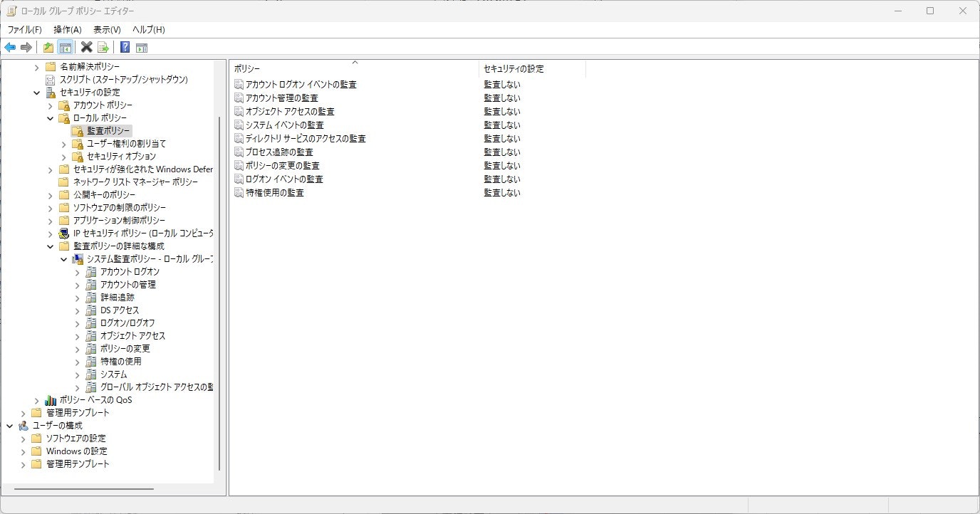The image size is (980, 514).
Task: Sort by the セキュリティの設定 column header
Action: [x=532, y=69]
